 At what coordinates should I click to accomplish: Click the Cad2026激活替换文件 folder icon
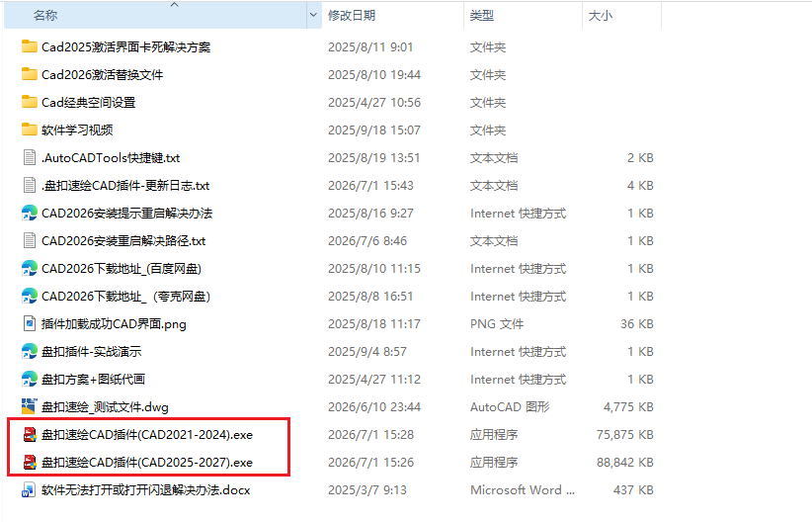click(x=29, y=74)
